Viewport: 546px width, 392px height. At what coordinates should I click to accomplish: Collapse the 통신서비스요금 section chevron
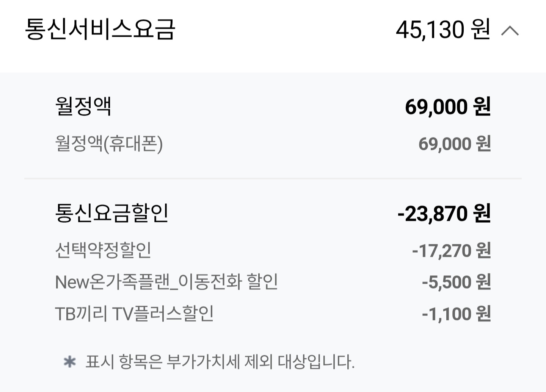[510, 30]
